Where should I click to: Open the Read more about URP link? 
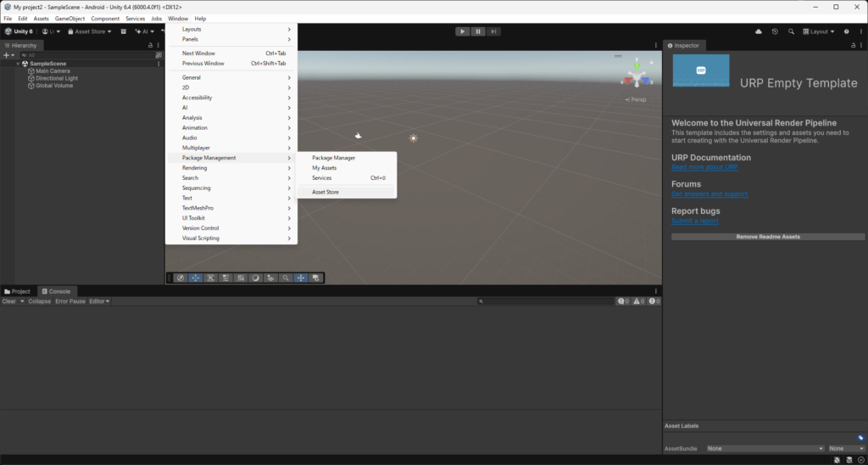coord(704,167)
